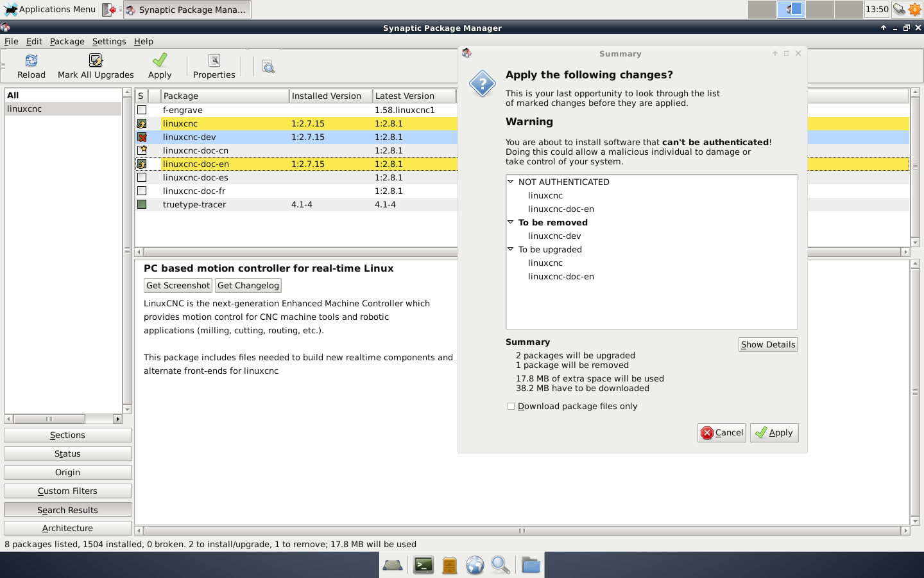This screenshot has height=578, width=924.
Task: Switch to the active workspace in pager
Action: click(791, 9)
